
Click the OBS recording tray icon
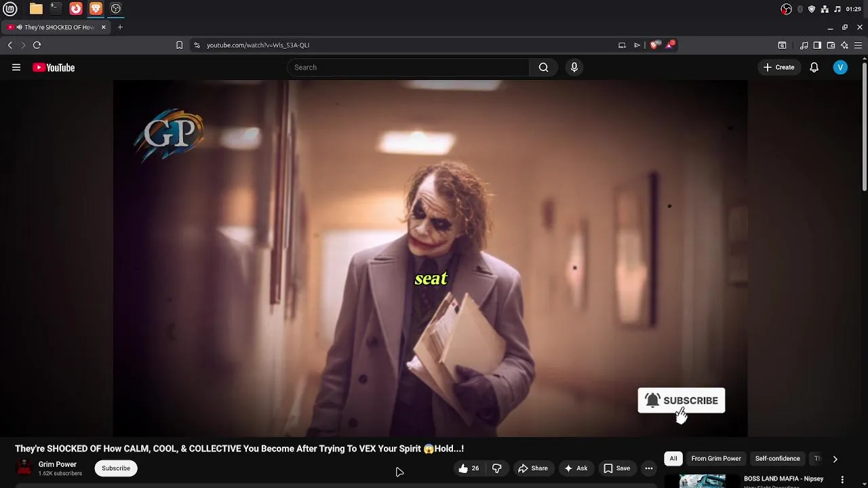click(786, 9)
